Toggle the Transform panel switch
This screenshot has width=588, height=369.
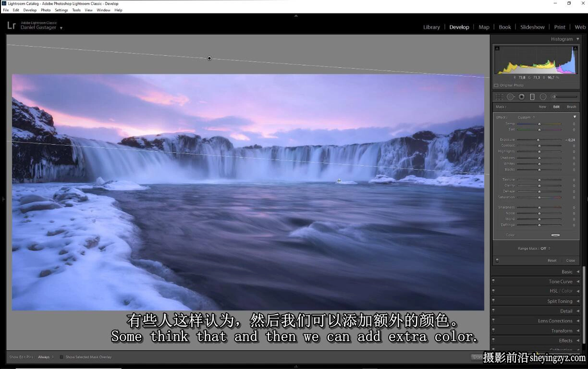493,330
